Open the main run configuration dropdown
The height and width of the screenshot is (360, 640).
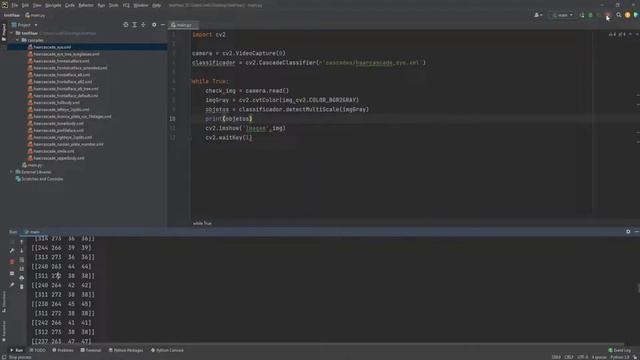[x=562, y=15]
